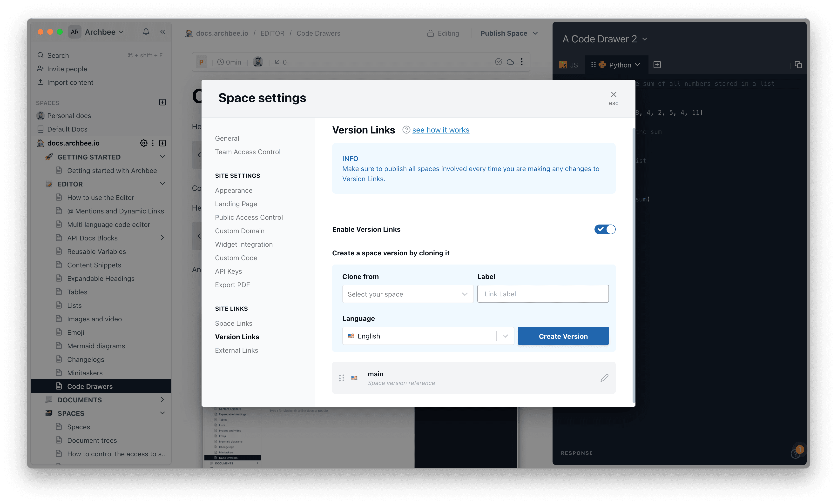837x504 pixels.
Task: Click the copy code icon in drawer
Action: pos(798,65)
